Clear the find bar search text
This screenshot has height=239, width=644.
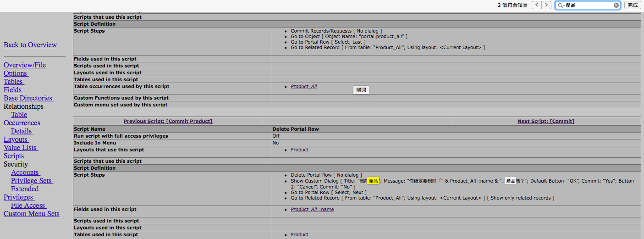coord(616,5)
